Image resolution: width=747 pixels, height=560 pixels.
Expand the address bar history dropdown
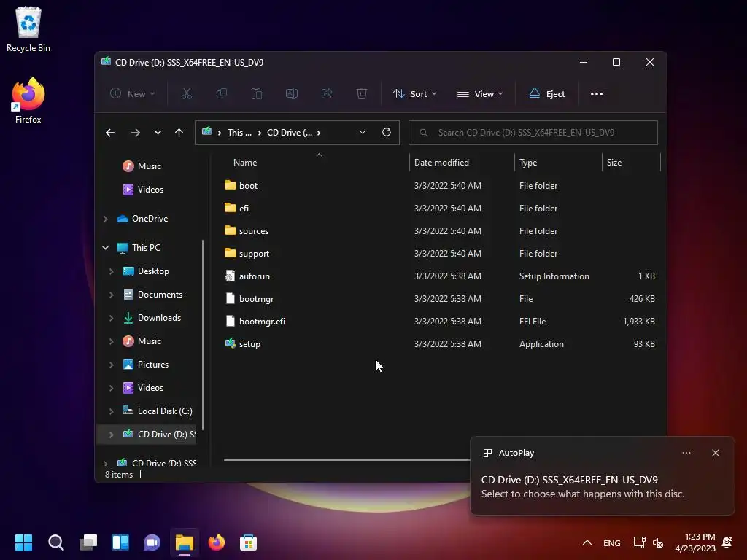(362, 133)
